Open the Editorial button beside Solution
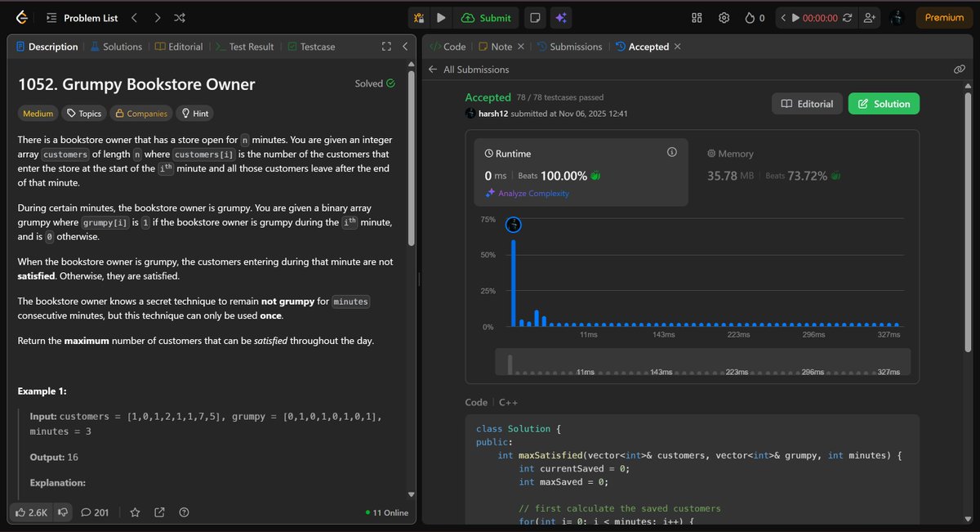The width and height of the screenshot is (980, 532). (x=807, y=104)
